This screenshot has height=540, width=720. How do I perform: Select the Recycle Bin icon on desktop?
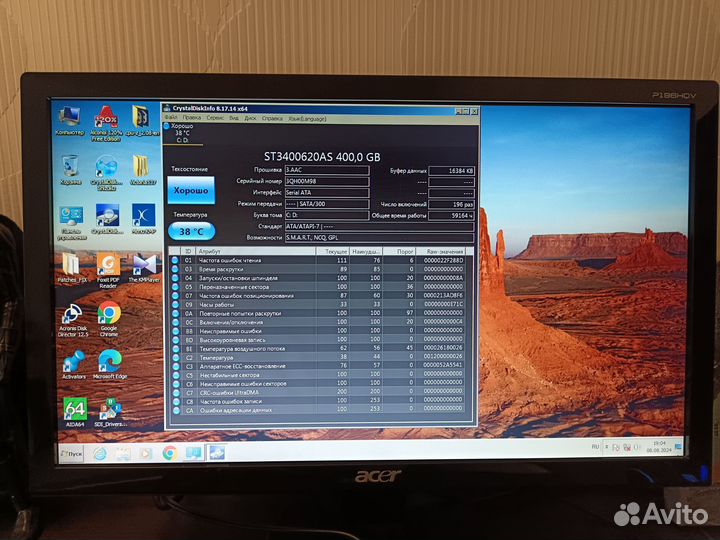pyautogui.click(x=71, y=166)
